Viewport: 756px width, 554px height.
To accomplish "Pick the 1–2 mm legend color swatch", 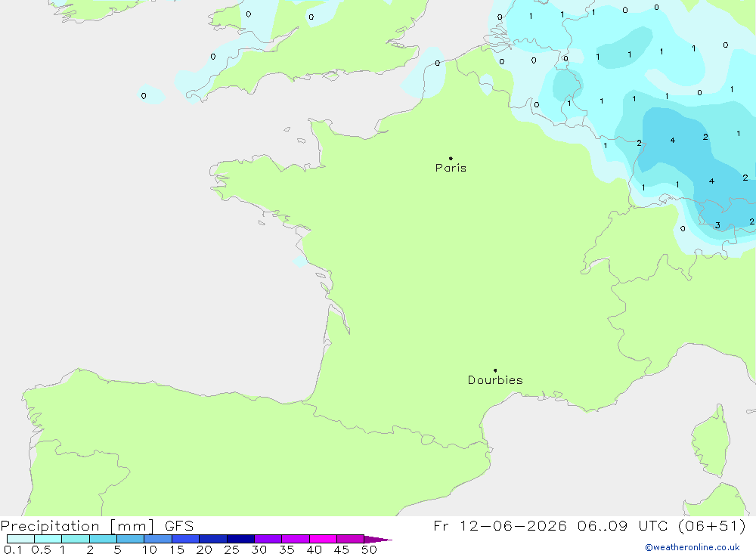I will tap(76, 539).
